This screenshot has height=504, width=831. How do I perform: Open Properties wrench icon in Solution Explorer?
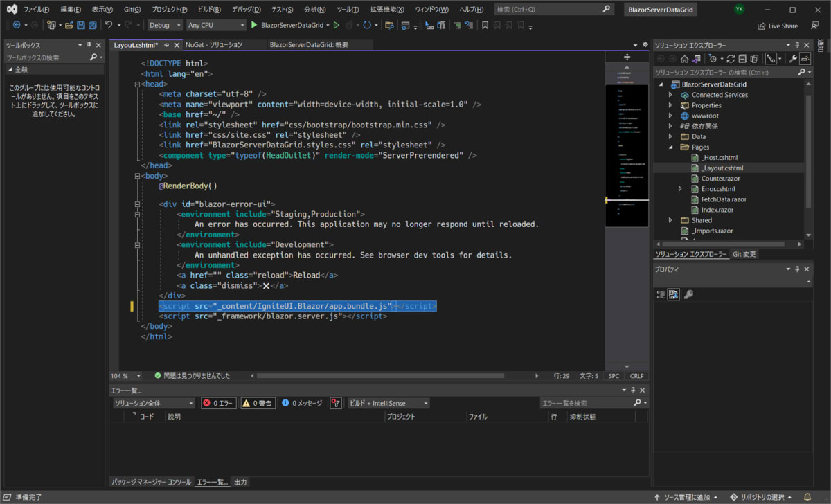point(793,59)
